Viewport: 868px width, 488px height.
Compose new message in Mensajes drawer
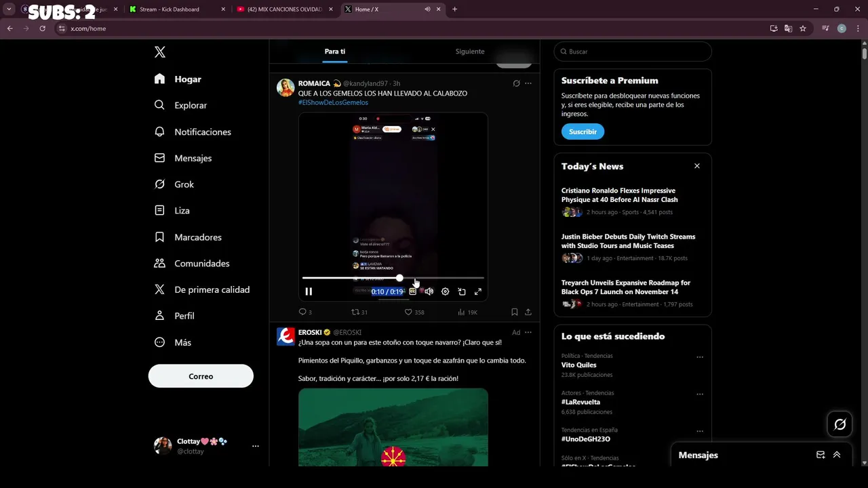pos(821,455)
